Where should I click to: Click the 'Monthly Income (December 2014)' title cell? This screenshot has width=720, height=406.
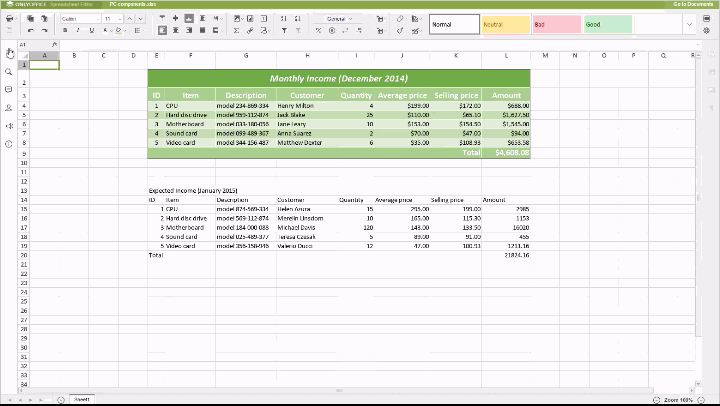tap(339, 79)
